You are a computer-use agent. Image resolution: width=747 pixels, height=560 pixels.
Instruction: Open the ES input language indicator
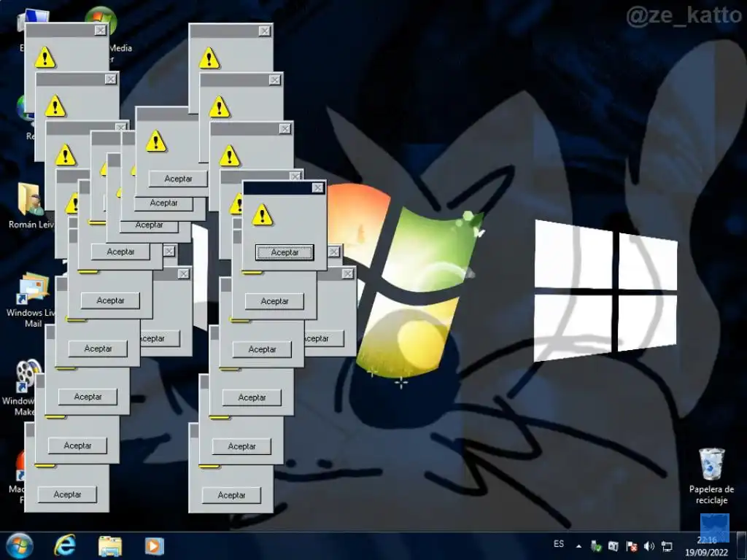coord(559,544)
